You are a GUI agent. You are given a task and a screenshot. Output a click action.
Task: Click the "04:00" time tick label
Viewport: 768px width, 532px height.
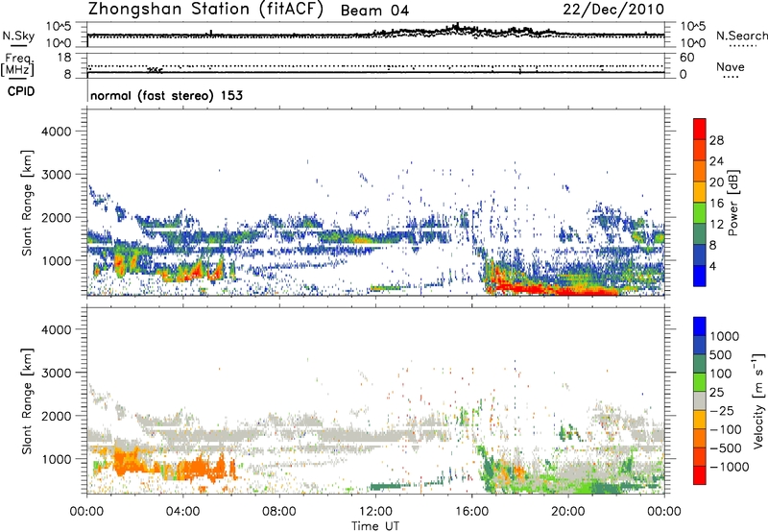coord(182,512)
